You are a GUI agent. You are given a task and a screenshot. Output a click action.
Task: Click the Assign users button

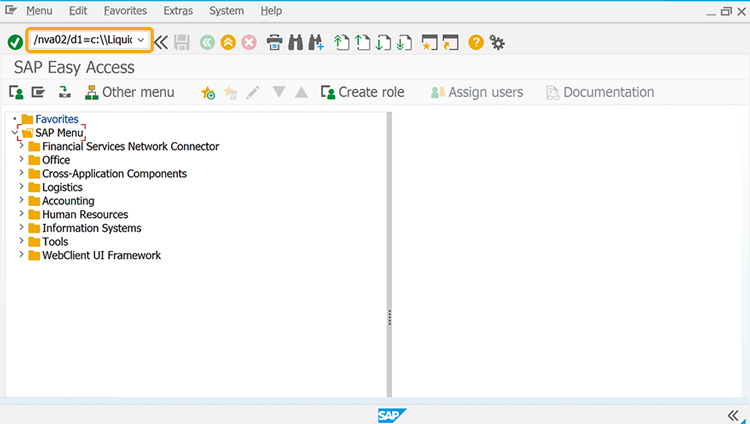[477, 92]
